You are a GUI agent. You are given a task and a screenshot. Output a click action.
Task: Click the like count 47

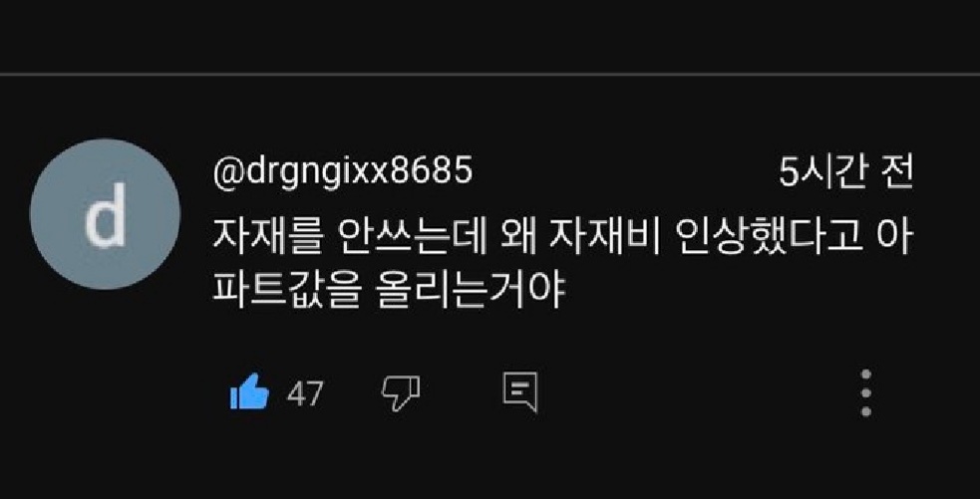305,393
